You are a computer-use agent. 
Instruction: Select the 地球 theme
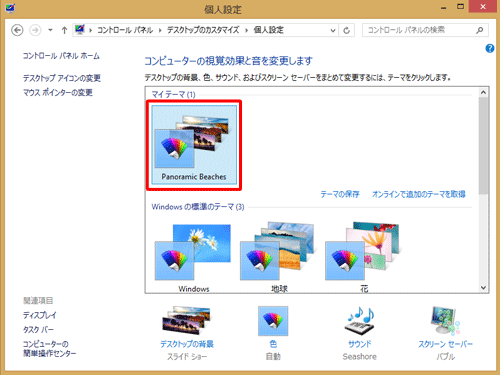click(278, 257)
